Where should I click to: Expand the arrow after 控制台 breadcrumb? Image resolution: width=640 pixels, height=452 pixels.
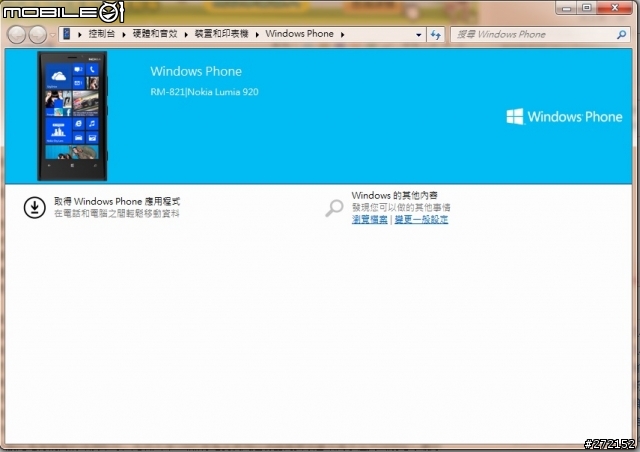click(124, 35)
